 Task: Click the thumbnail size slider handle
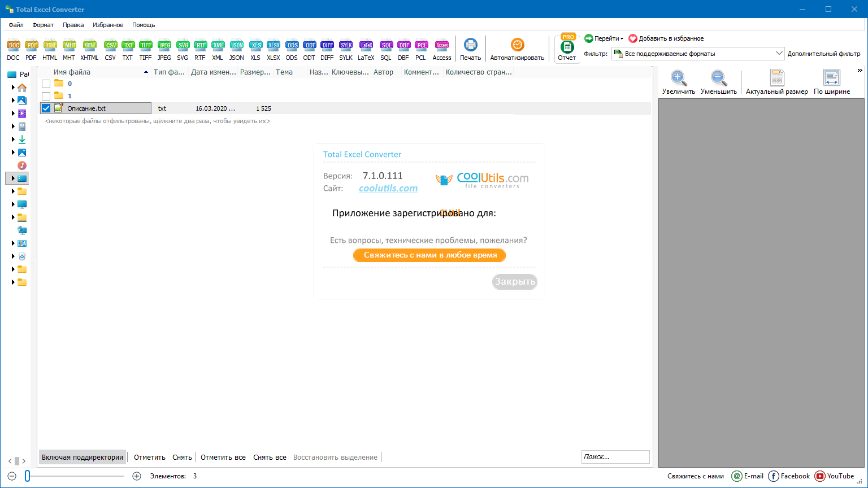(x=27, y=476)
